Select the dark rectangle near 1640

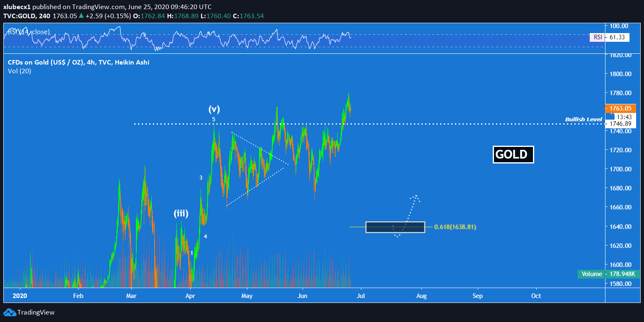pyautogui.click(x=395, y=227)
